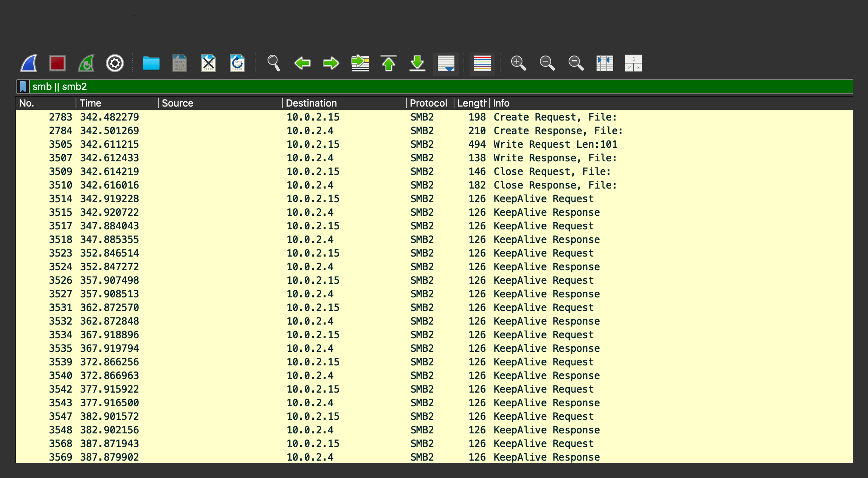This screenshot has width=868, height=478.
Task: Select packet 3505 Write Request
Action: coord(434,144)
